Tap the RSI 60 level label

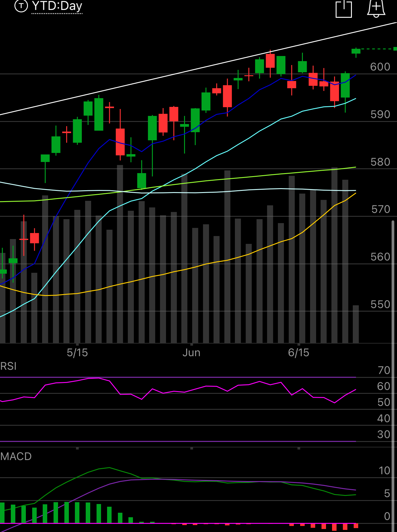click(384, 386)
